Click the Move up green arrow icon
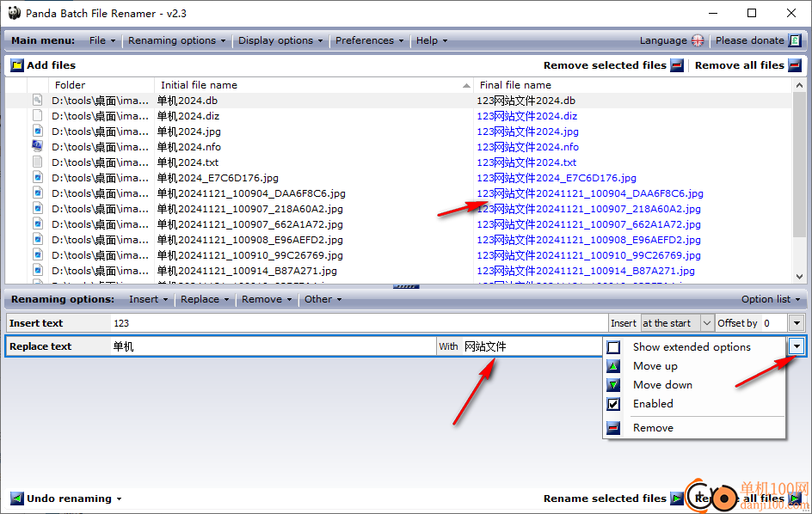This screenshot has height=514, width=812. tap(613, 366)
